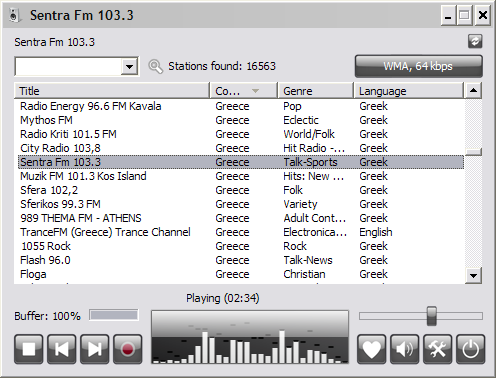
Task: Click the Stations found: 16563 label
Action: [222, 66]
